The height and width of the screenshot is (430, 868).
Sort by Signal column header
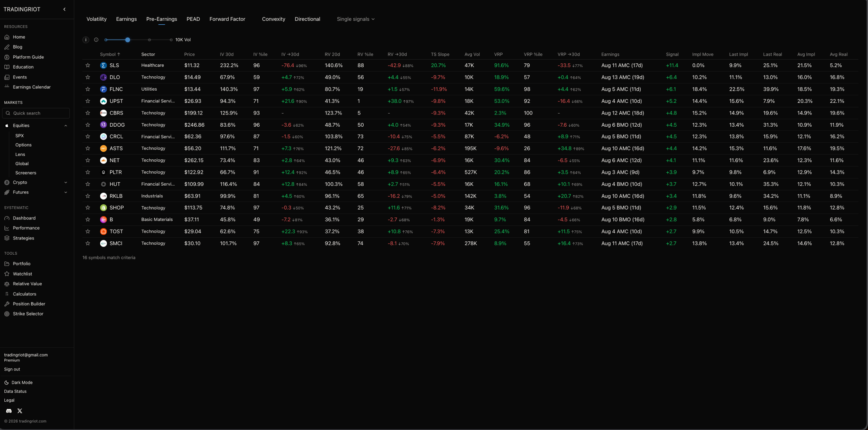672,55
